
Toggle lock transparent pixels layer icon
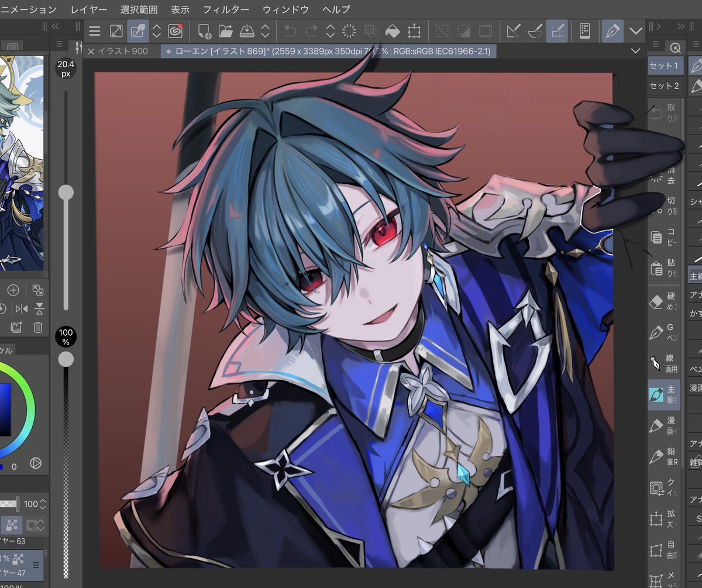pyautogui.click(x=13, y=525)
